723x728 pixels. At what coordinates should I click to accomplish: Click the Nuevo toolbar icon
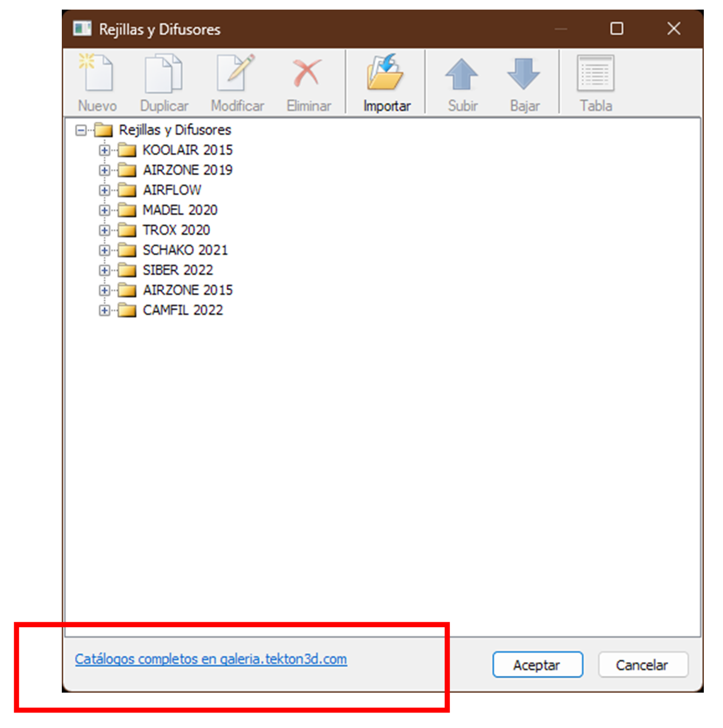tap(97, 73)
